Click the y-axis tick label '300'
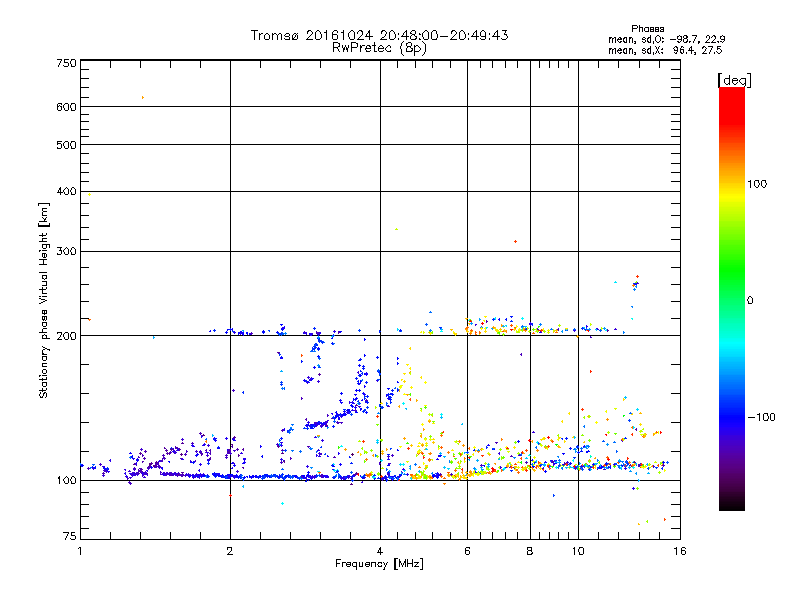The height and width of the screenshot is (600, 800). tap(67, 251)
